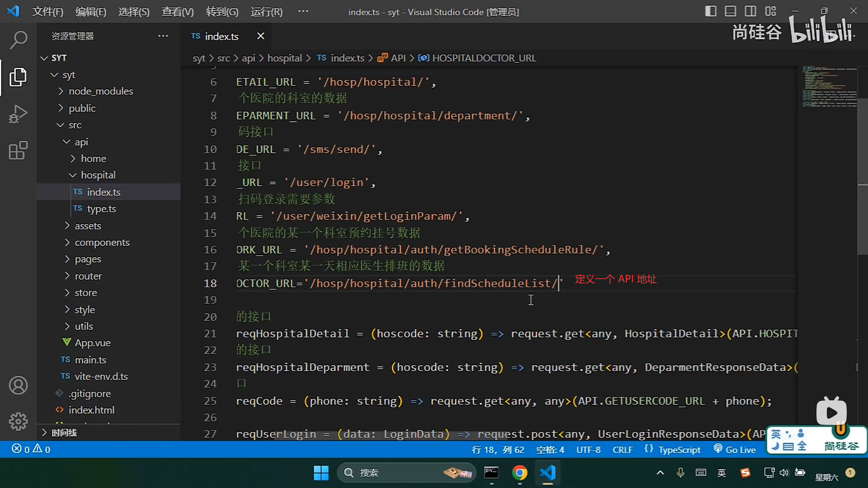This screenshot has height=488, width=868.
Task: Expand the node_modules folder
Action: click(x=100, y=91)
